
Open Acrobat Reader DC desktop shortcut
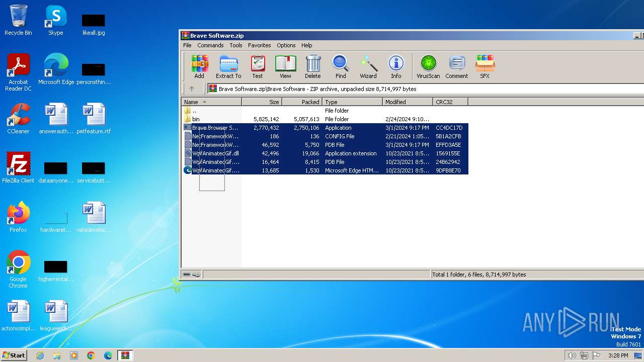pyautogui.click(x=18, y=72)
